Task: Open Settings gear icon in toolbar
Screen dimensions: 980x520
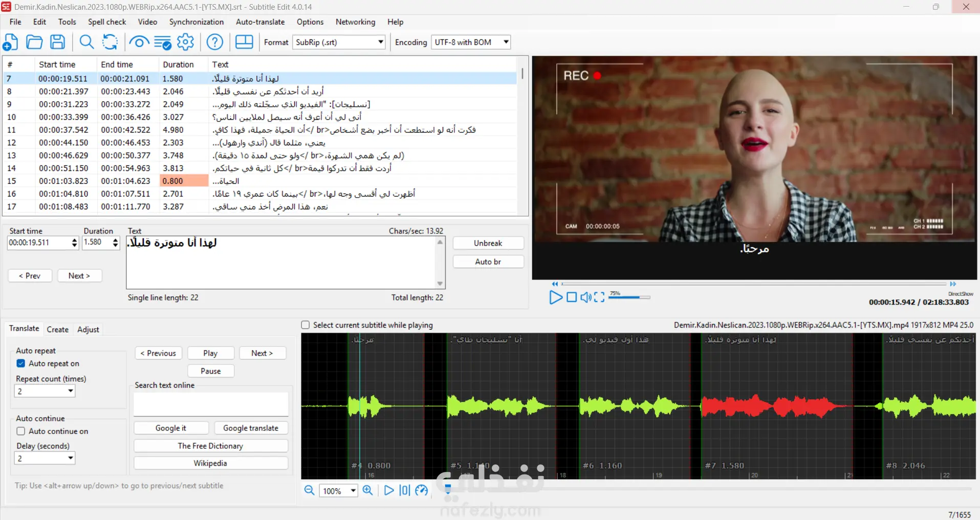Action: point(185,42)
